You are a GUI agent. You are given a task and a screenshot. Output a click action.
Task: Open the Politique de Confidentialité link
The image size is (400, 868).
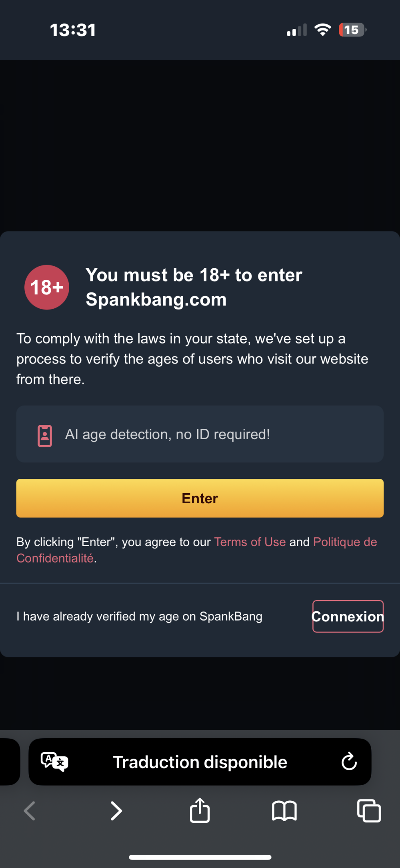(x=197, y=550)
